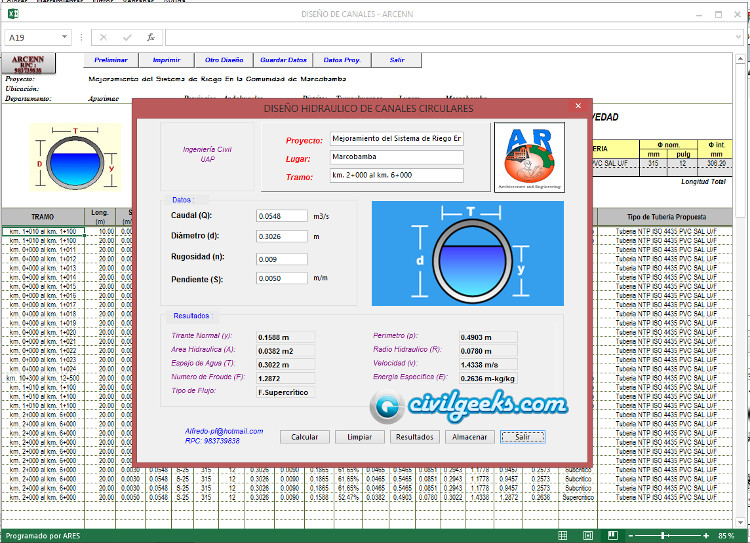Click the formula bar Cancel (X) icon
750x543 pixels.
pyautogui.click(x=104, y=37)
